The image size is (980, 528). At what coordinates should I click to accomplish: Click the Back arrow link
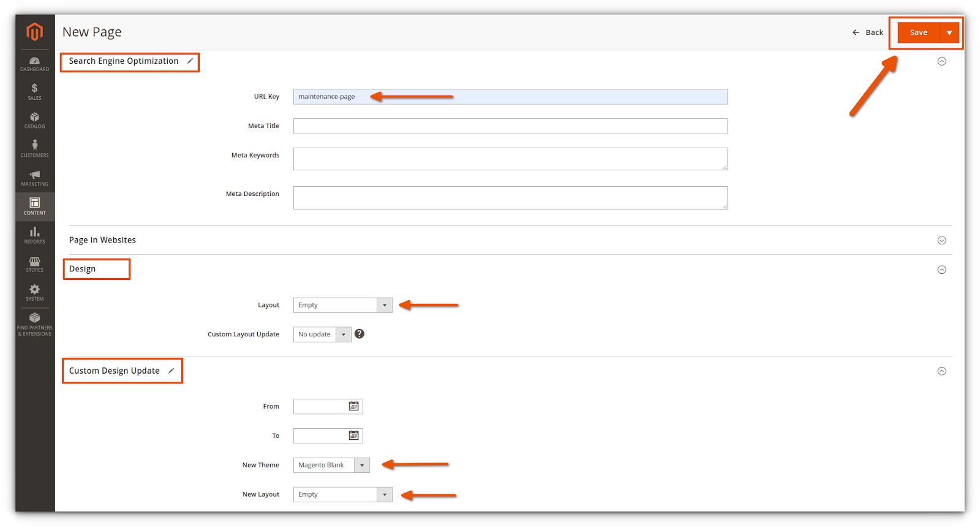868,32
